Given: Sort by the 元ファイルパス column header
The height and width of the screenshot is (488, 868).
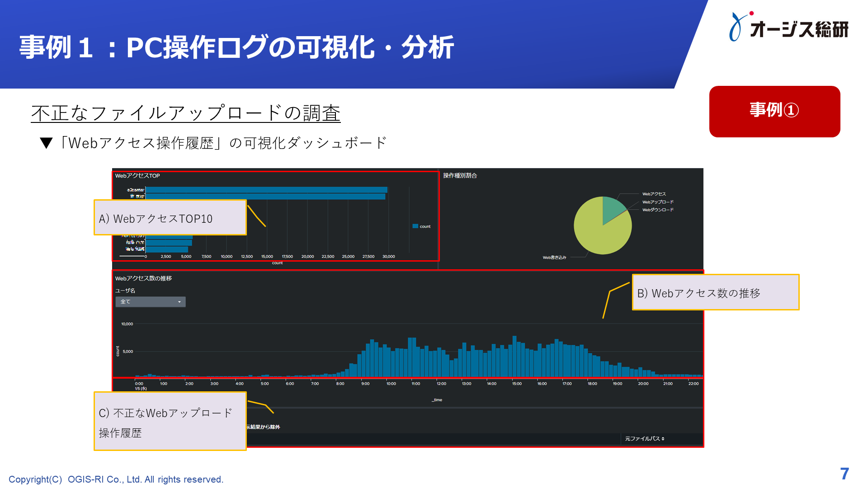Looking at the screenshot, I should click(x=644, y=439).
